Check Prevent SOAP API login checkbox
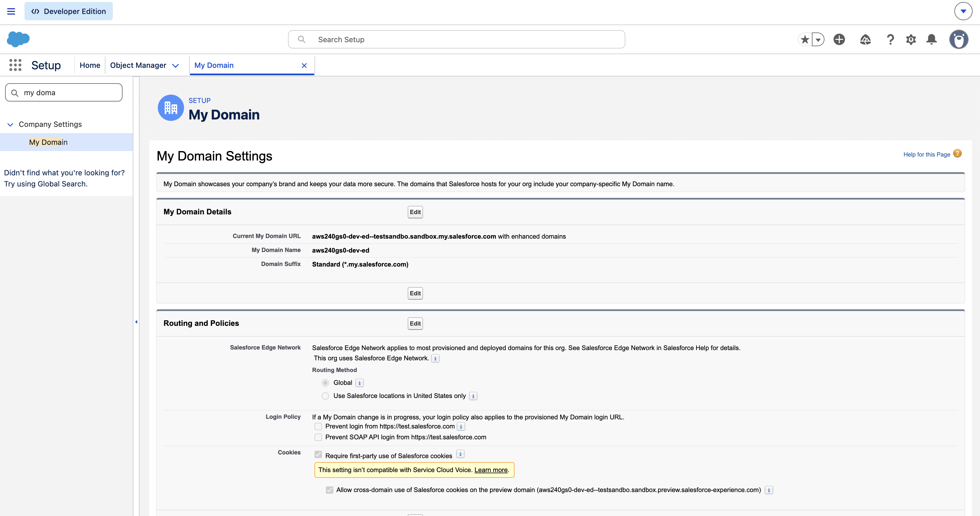 coord(318,437)
